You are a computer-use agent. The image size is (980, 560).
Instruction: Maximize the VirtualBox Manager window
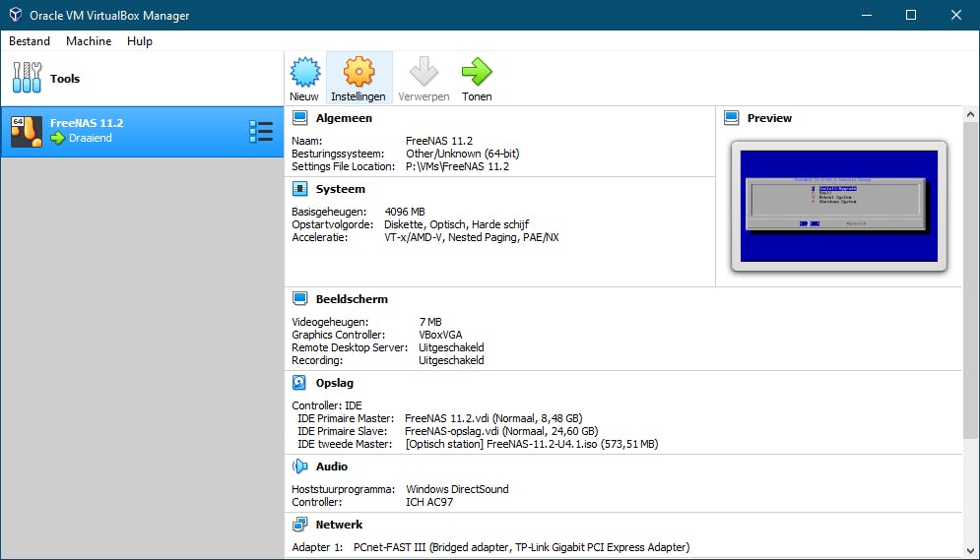click(x=911, y=15)
